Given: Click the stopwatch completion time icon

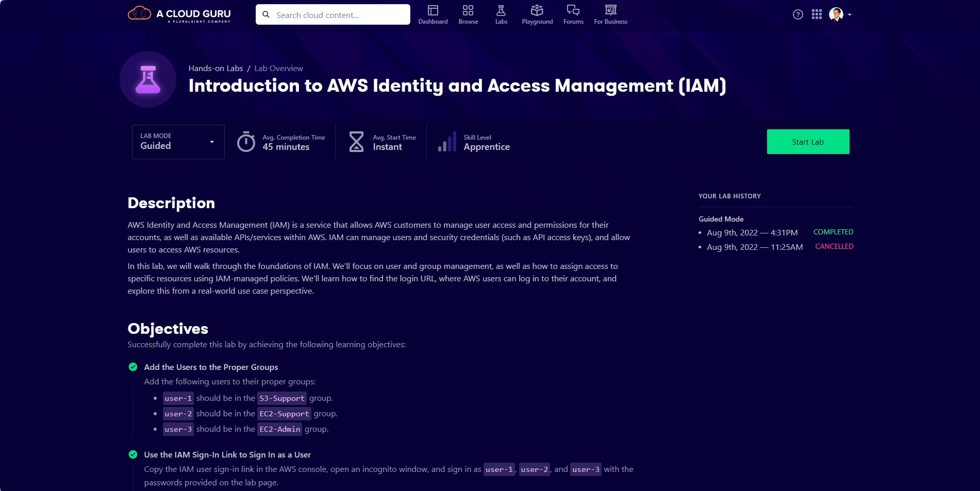Looking at the screenshot, I should coord(246,142).
